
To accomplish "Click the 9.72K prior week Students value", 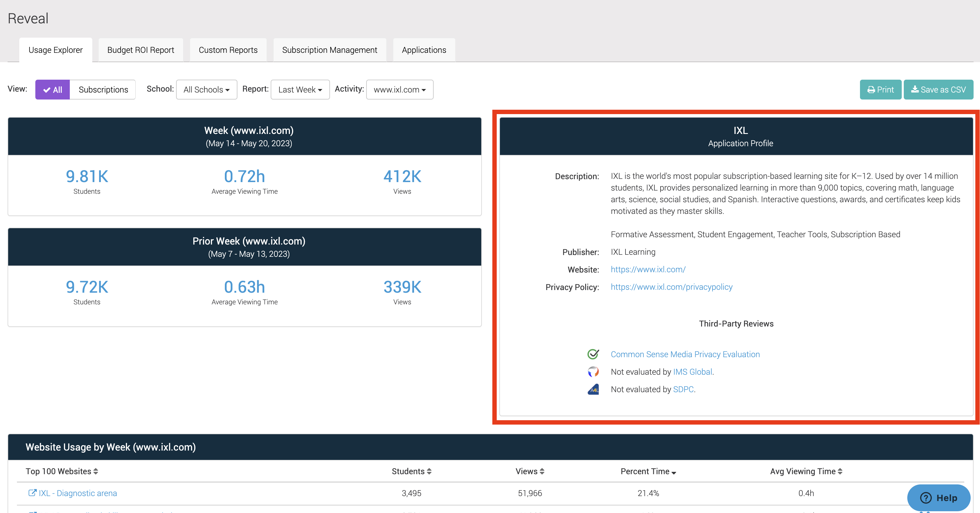I will 87,287.
